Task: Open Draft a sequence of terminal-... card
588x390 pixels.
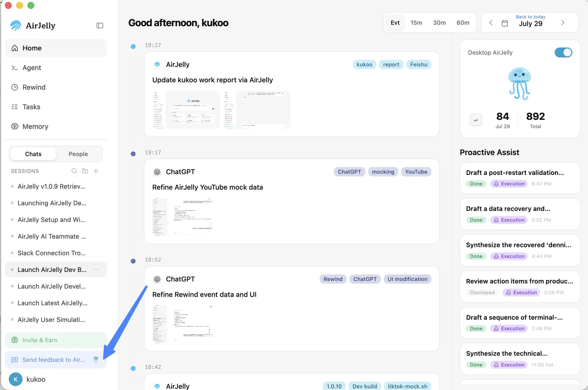Action: coord(520,323)
